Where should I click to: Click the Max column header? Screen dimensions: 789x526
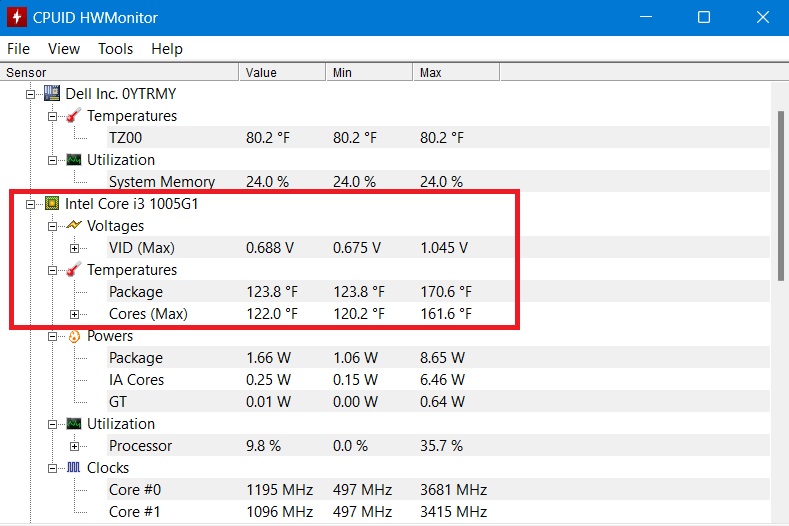point(456,72)
